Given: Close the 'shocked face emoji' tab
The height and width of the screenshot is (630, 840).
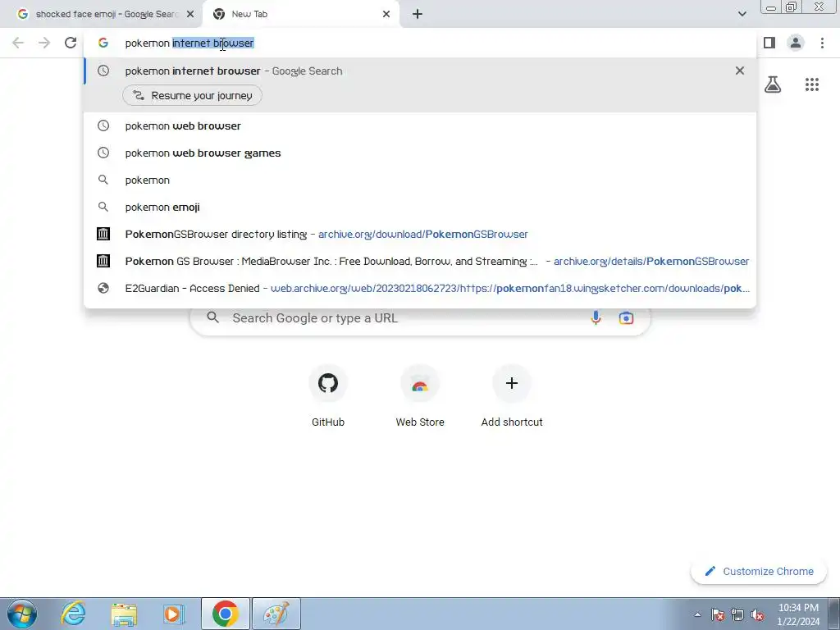Looking at the screenshot, I should pos(190,14).
